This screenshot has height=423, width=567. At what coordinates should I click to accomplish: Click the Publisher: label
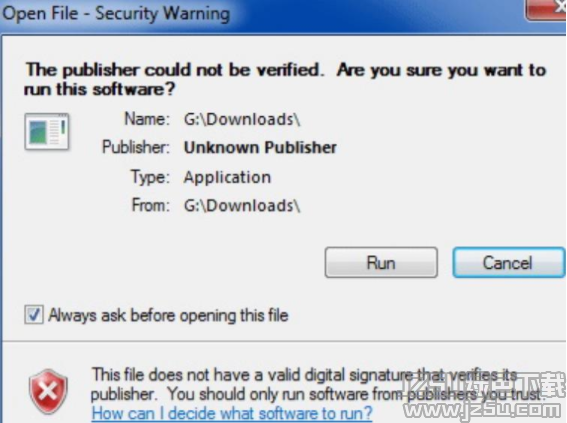[x=136, y=147]
